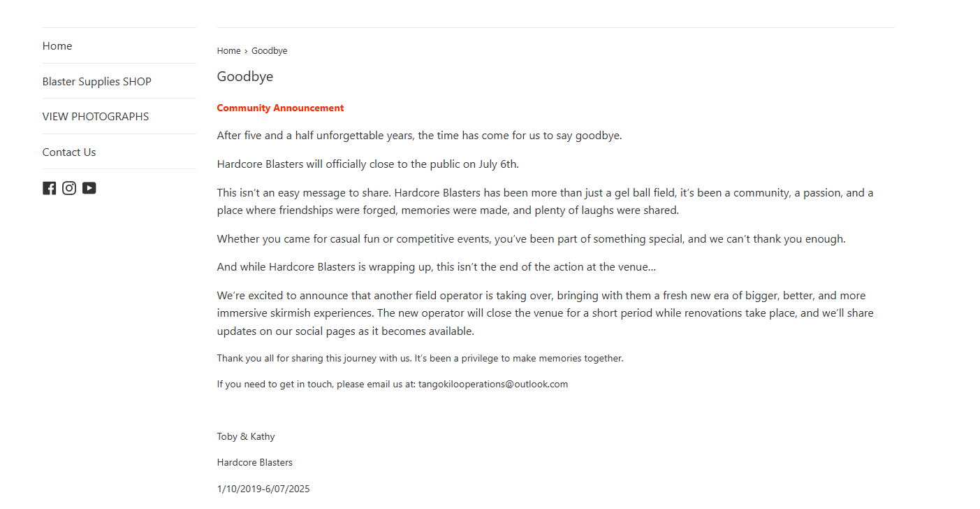Click the 'And while Hardcore Blasters is wrapping up' line

(437, 267)
